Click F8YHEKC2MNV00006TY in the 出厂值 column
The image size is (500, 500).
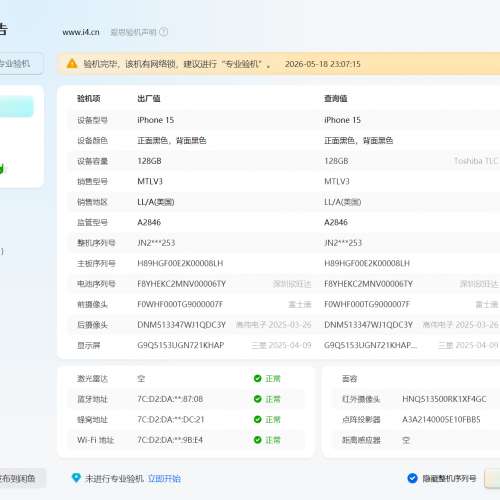click(x=181, y=284)
